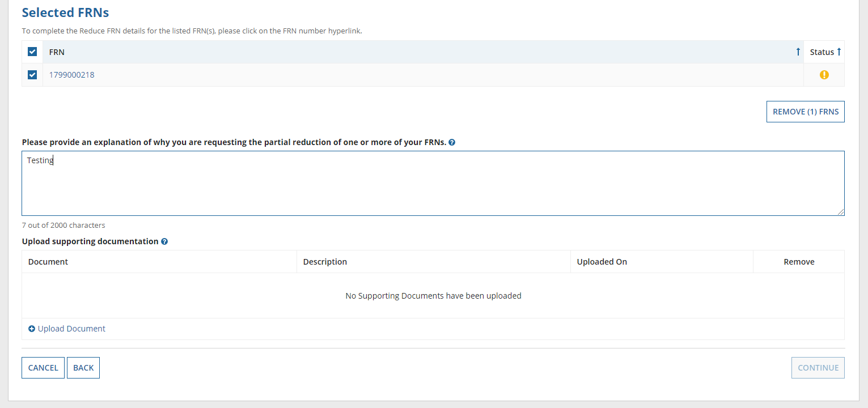
Task: Click the text area resize handle
Action: click(x=841, y=212)
